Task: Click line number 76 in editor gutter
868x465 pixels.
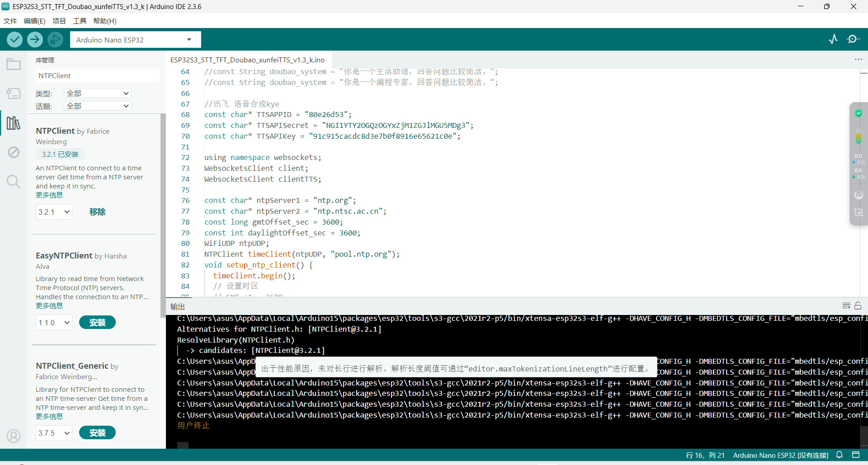Action: [185, 201]
